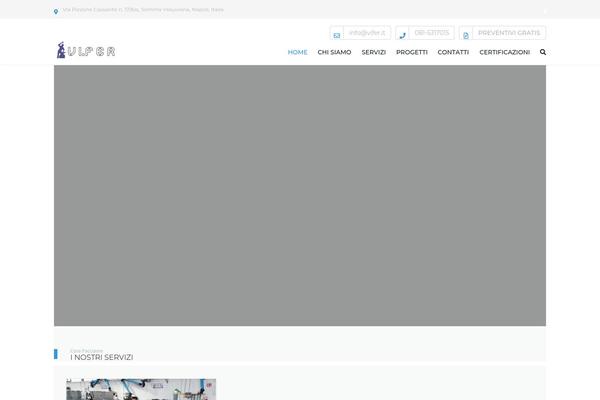Viewport: 600px width, 400px height.
Task: Open the site search magnifier icon
Action: [543, 52]
